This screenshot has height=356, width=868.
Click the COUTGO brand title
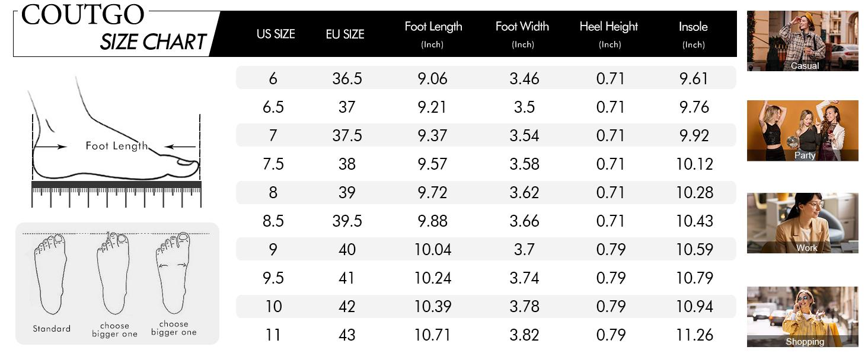[x=82, y=15]
